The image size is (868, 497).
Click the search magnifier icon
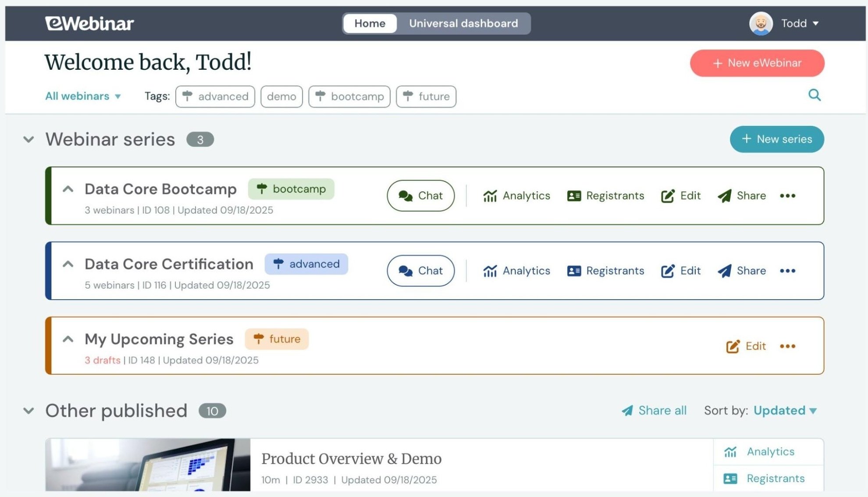(x=814, y=95)
